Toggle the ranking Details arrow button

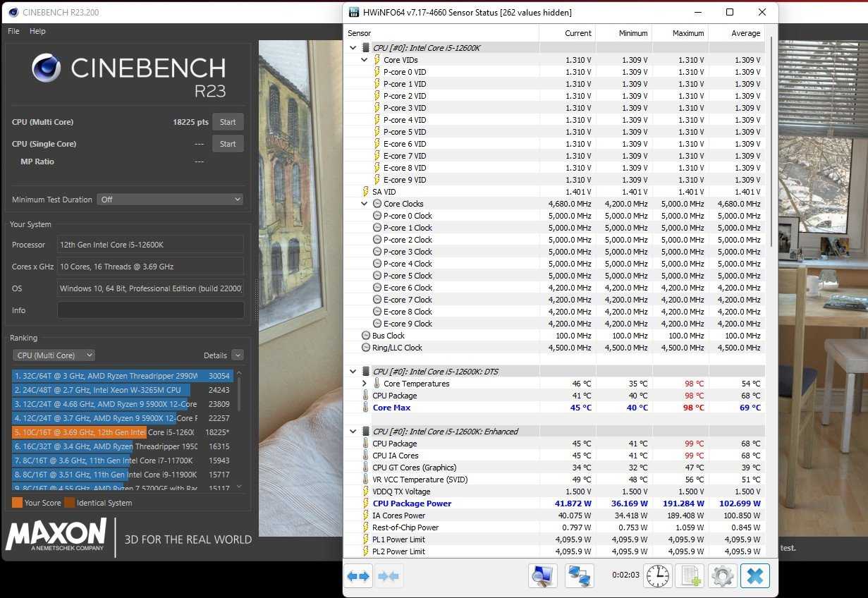tap(237, 355)
